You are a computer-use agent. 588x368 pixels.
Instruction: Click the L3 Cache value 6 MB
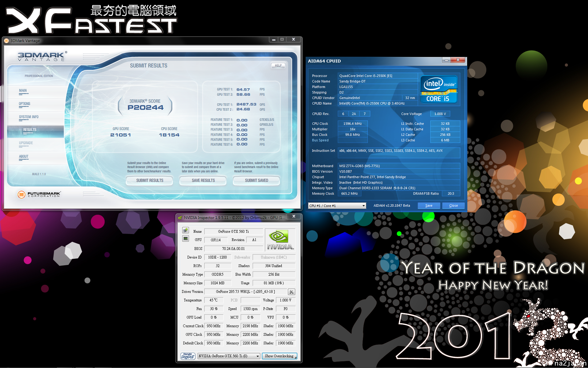(445, 140)
